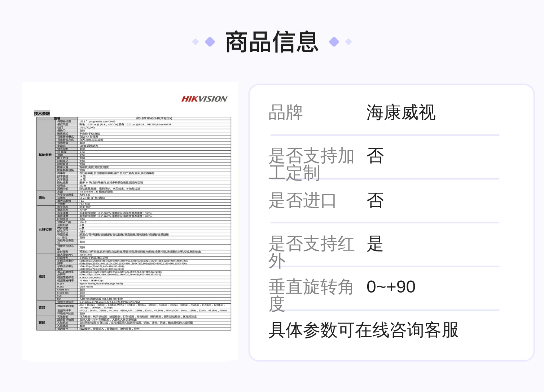
Task: Click 否 value beside 是否进口
Action: pyautogui.click(x=375, y=200)
